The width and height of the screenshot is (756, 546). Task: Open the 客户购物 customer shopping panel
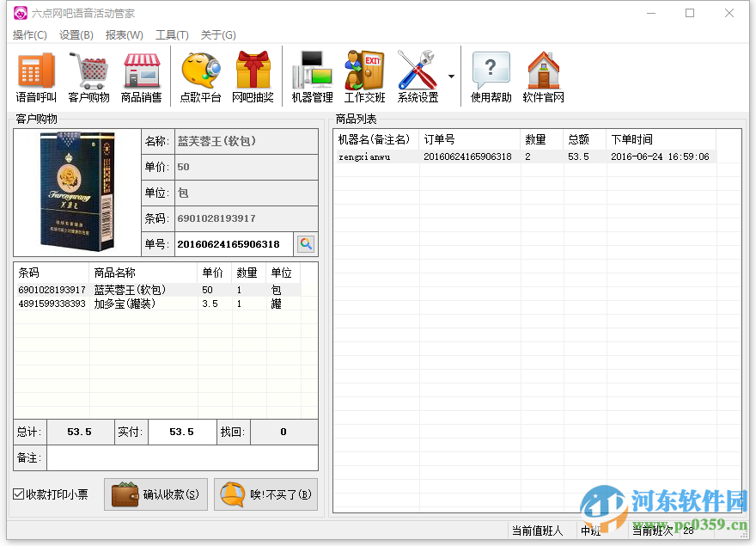[x=89, y=75]
